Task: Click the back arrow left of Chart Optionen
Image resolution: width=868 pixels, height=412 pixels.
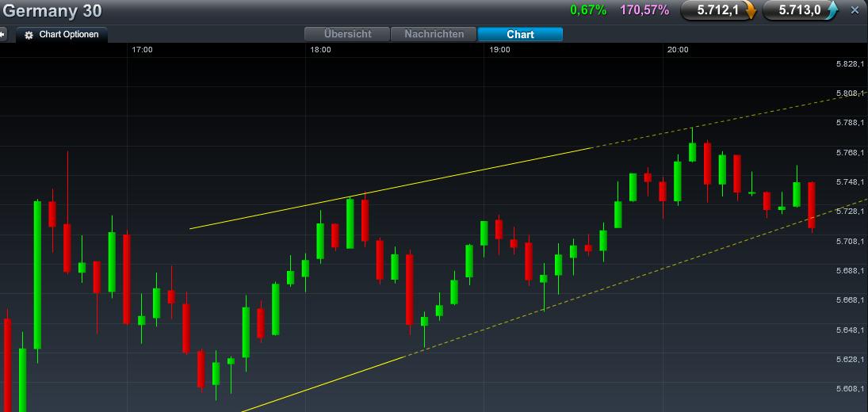Action: click(2, 34)
